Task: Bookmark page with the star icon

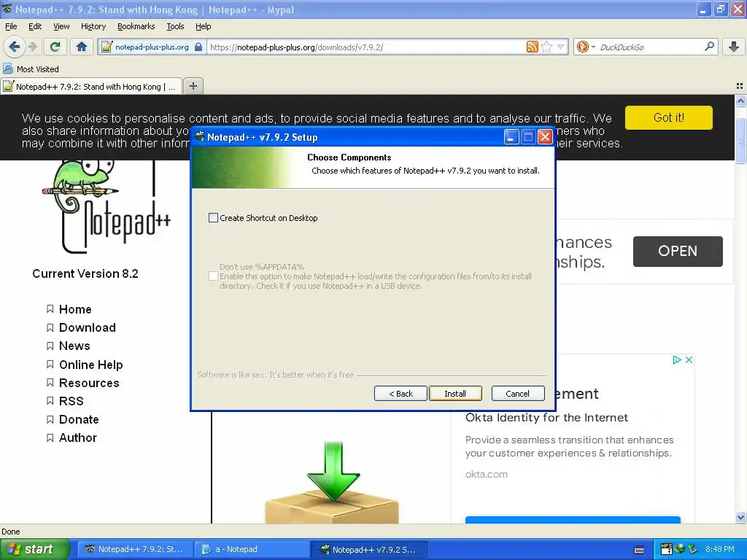Action: coord(547,47)
